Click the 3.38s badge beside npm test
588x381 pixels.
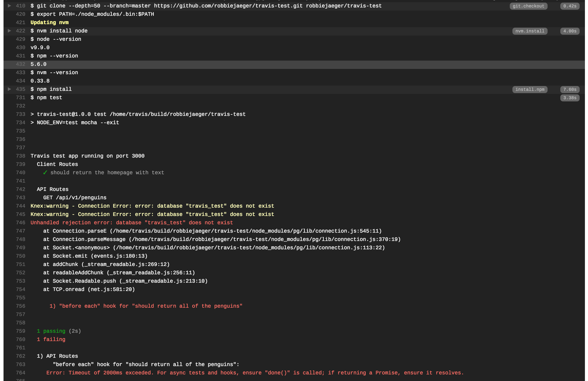click(x=570, y=98)
